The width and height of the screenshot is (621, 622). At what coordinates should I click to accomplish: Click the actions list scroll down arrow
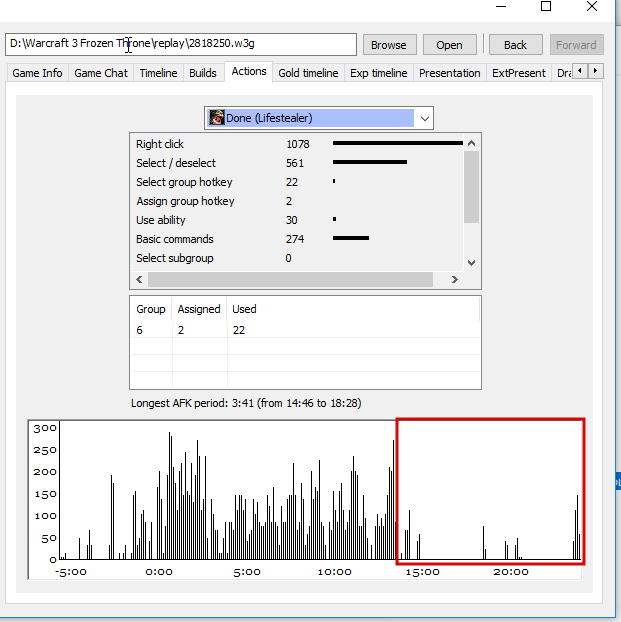click(x=471, y=262)
